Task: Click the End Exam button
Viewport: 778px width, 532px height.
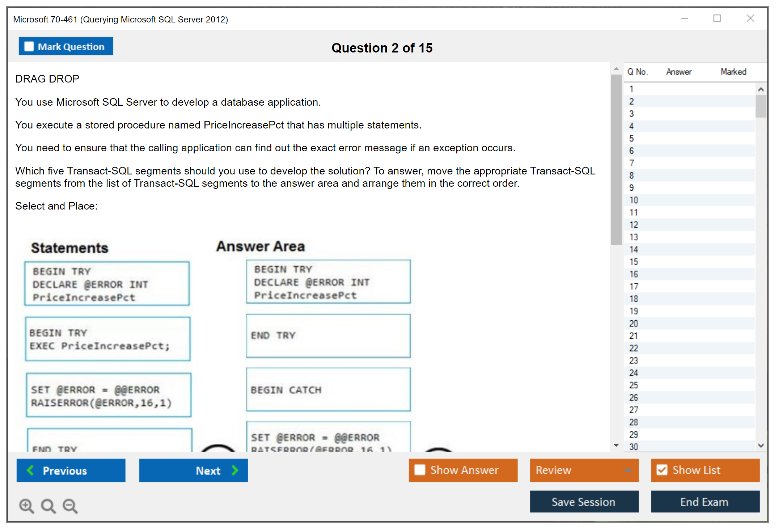Action: [x=705, y=502]
